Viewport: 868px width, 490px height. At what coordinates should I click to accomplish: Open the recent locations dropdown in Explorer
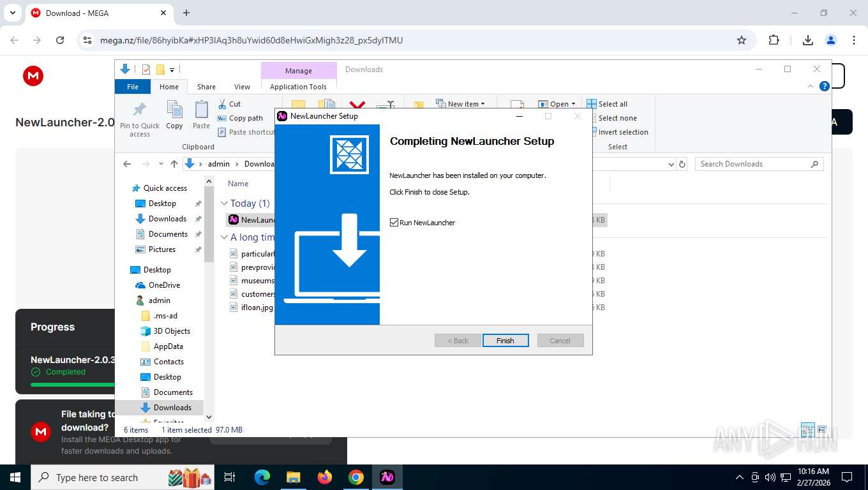click(x=161, y=164)
